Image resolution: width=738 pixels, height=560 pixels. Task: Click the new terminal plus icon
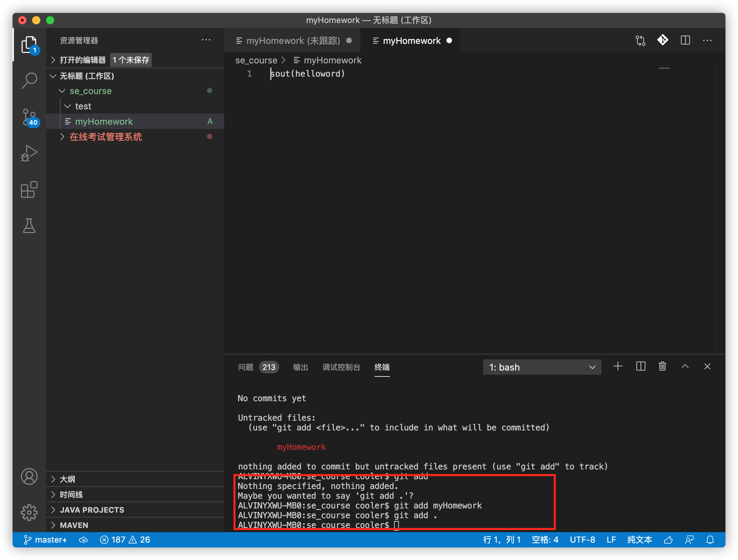(618, 366)
